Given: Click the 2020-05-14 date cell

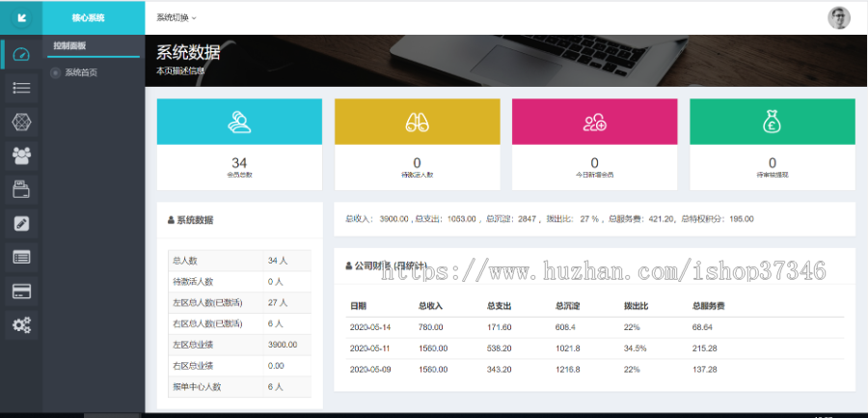Looking at the screenshot, I should (370, 327).
